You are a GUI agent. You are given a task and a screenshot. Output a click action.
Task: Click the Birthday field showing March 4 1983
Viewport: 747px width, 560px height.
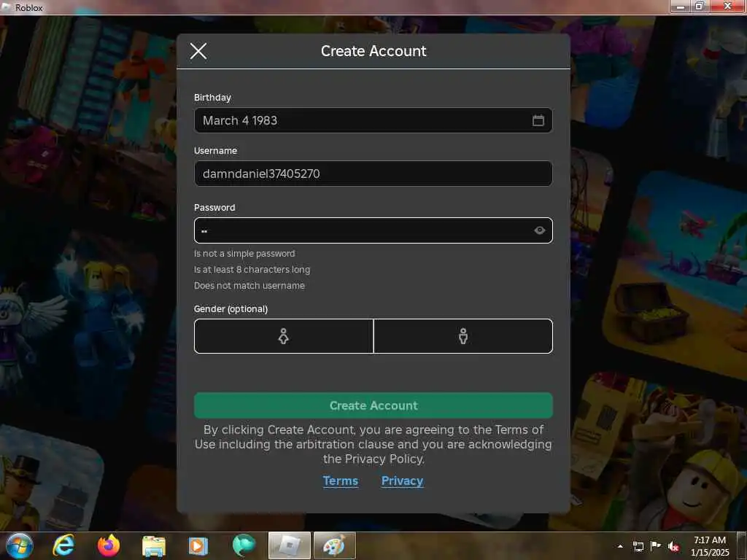click(x=373, y=120)
